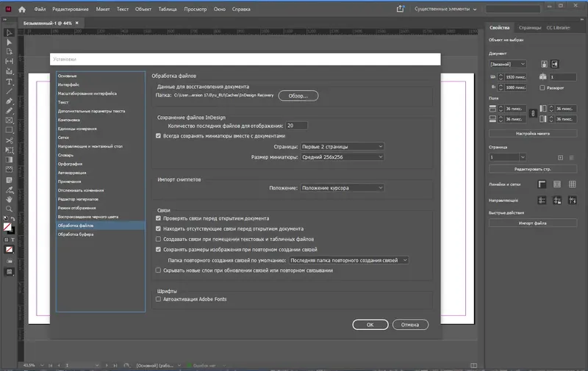Expand Размер миниатюры dropdown
Screen dimensions: 588x371
(342, 157)
